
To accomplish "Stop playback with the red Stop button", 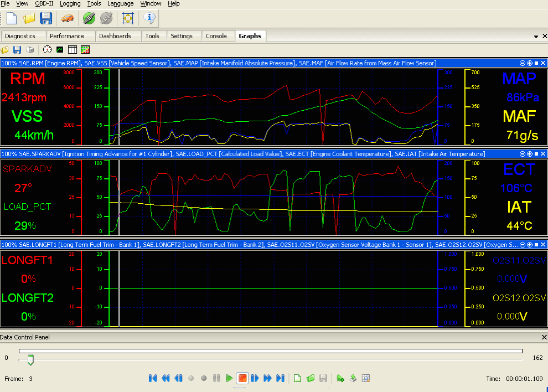I will 242,378.
